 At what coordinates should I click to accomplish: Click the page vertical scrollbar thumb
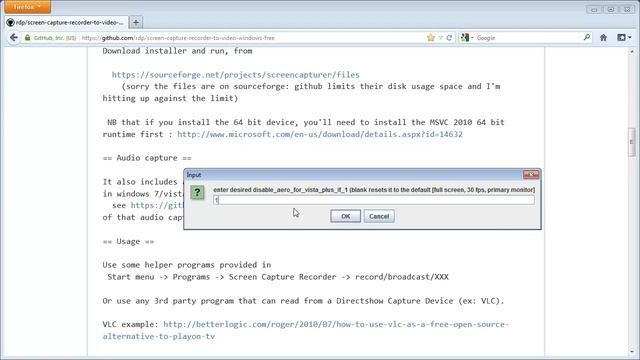[x=632, y=142]
